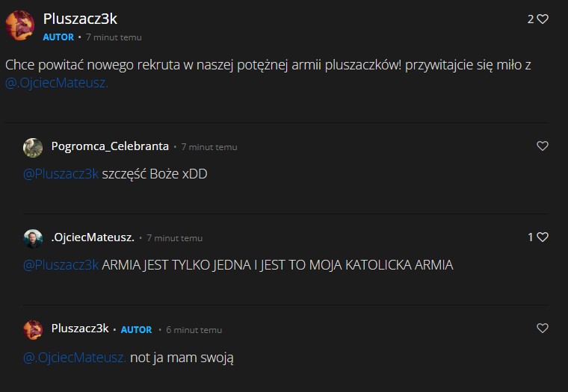This screenshot has height=392, width=568.
Task: Follow the @Pluszacz3k mention before 'ARMIA JEST TYLKO'
Action: pyautogui.click(x=61, y=265)
